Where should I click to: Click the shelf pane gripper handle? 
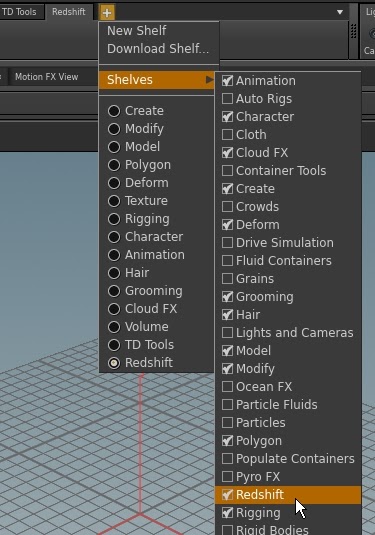[354, 31]
